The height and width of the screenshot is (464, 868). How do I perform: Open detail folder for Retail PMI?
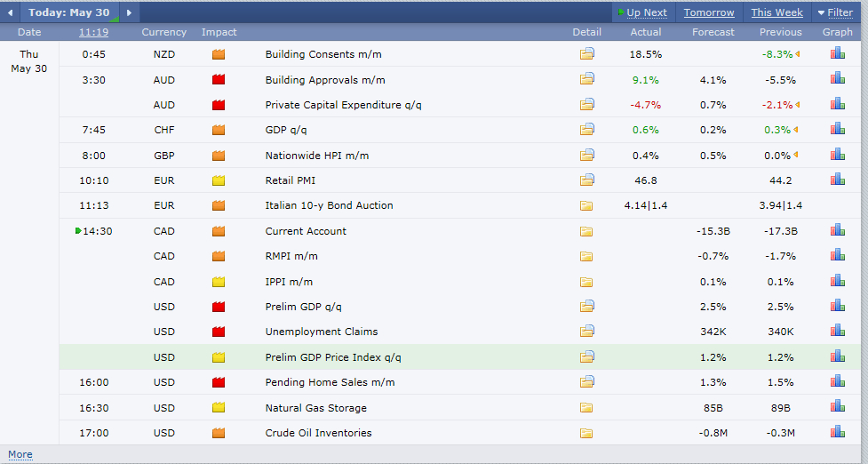point(586,180)
